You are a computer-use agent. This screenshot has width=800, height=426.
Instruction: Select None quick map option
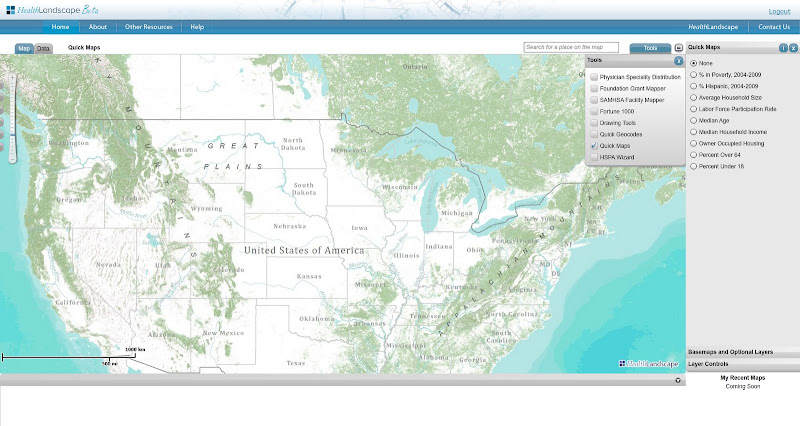click(x=693, y=63)
